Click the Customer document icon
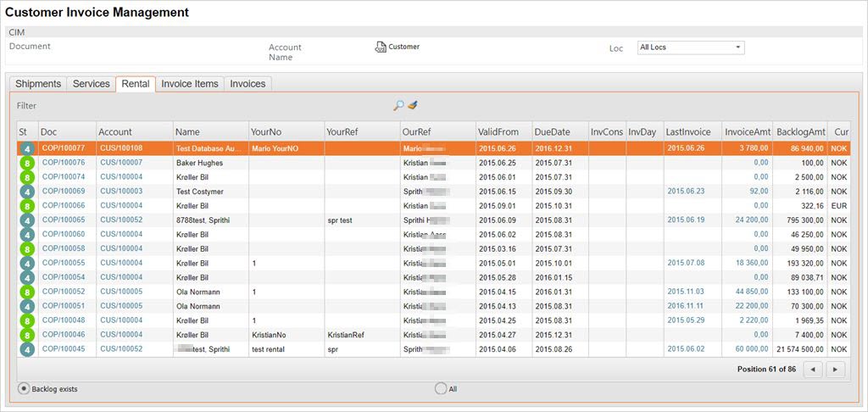868x412 pixels. pyautogui.click(x=381, y=47)
